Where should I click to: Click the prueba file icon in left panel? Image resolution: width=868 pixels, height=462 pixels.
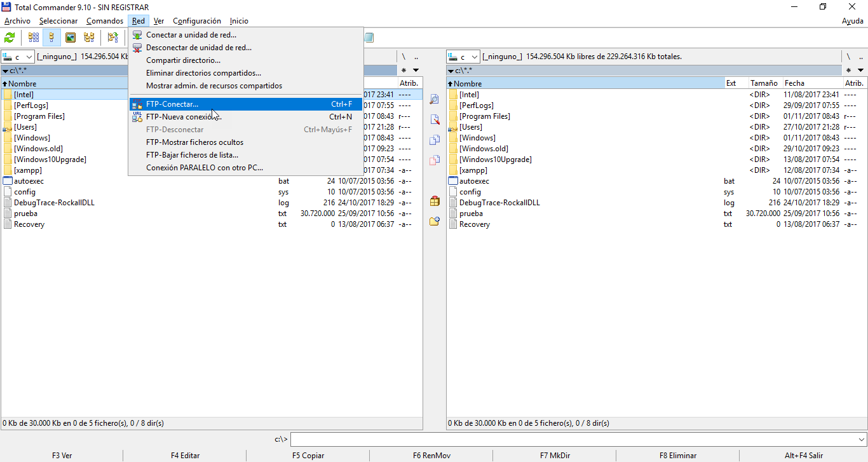[8, 214]
